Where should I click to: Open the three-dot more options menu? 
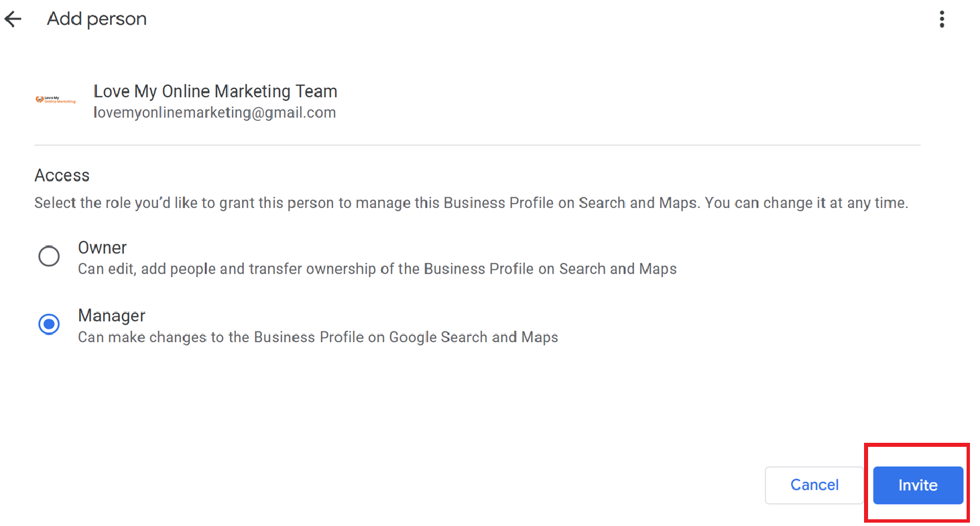click(x=942, y=19)
